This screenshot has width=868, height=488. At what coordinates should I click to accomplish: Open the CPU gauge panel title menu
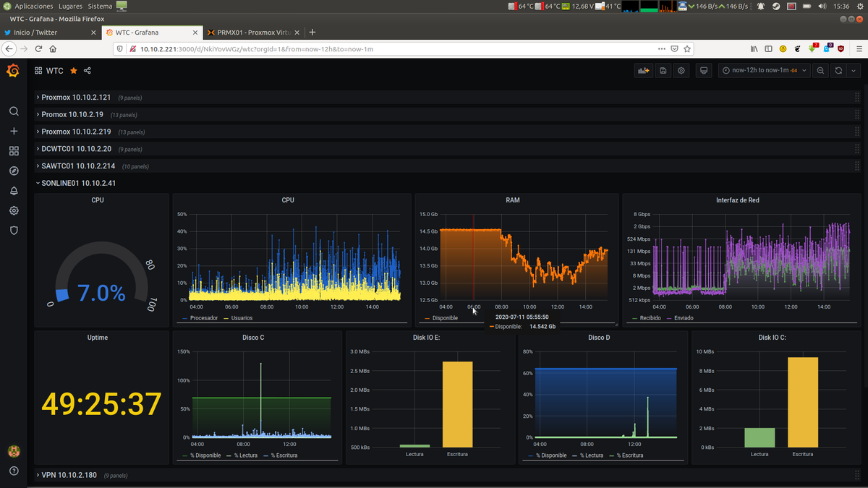pyautogui.click(x=98, y=200)
